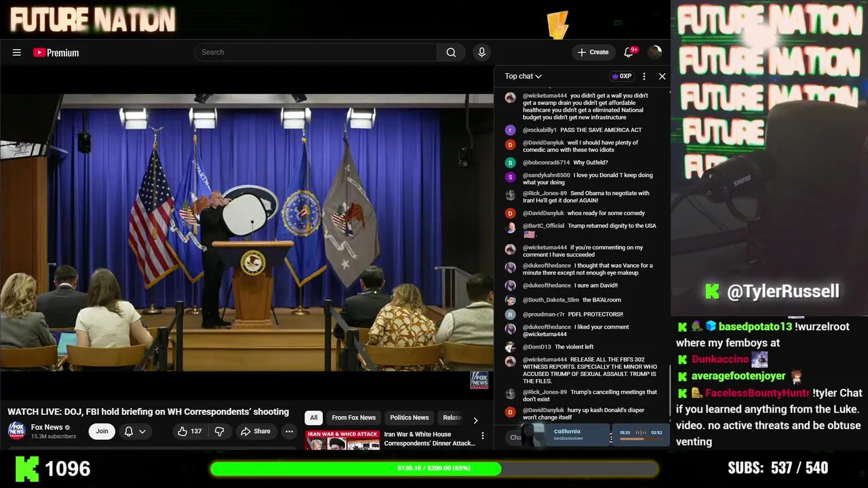868x488 pixels.
Task: Click the FacelessBountyHuntr username in Kick chat
Action: click(x=757, y=392)
